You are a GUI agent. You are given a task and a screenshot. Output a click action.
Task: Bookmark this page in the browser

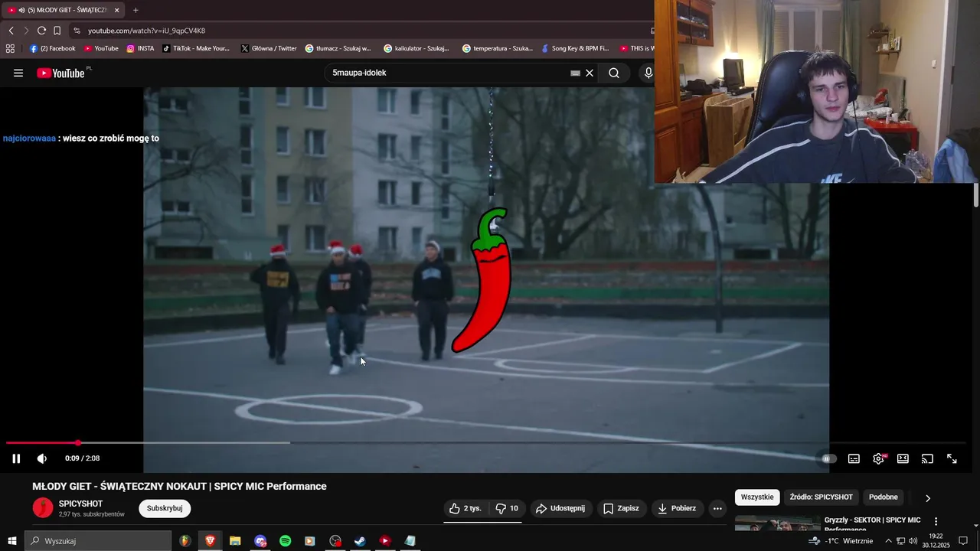pyautogui.click(x=57, y=31)
